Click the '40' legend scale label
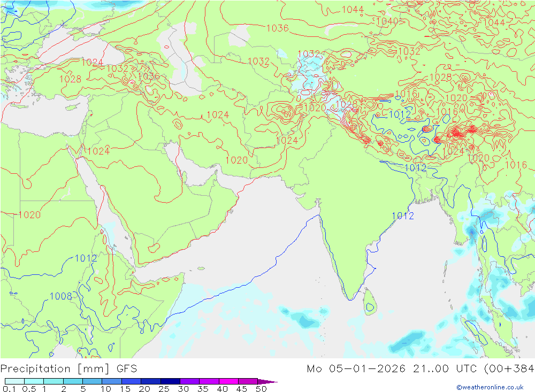535x392 pixels. click(223, 389)
